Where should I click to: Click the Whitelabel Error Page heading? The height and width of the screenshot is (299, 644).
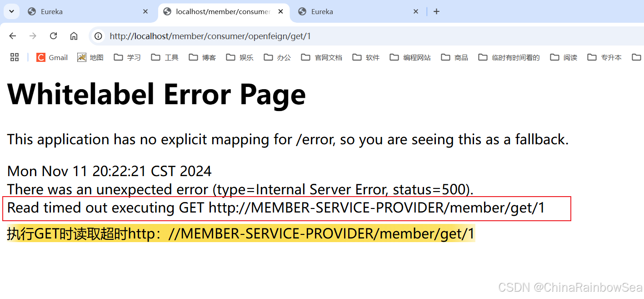pyautogui.click(x=157, y=95)
